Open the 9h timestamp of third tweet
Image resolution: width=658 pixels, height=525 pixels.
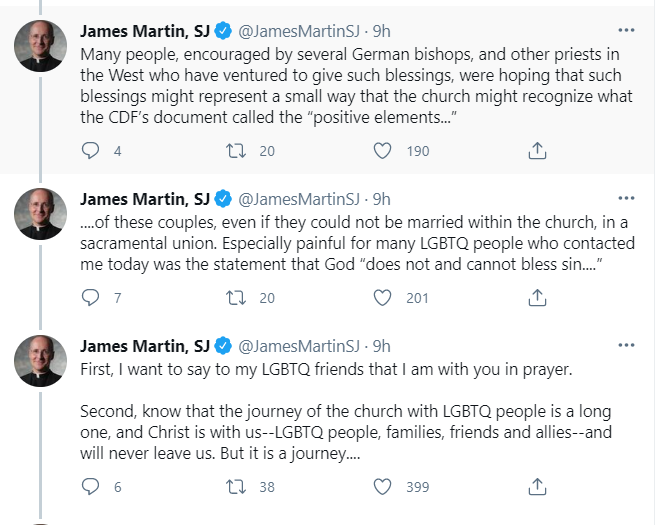coord(381,346)
